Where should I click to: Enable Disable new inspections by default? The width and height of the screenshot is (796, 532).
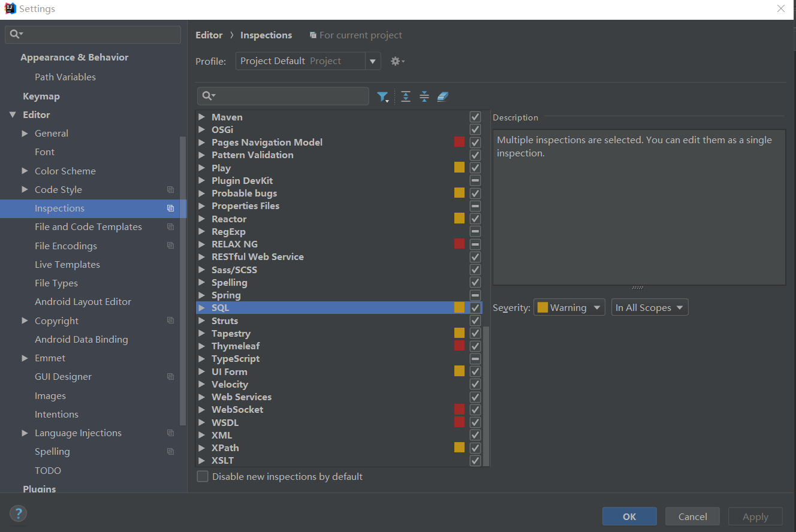click(x=203, y=477)
